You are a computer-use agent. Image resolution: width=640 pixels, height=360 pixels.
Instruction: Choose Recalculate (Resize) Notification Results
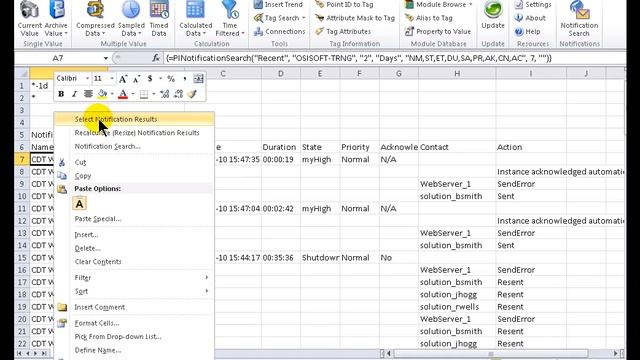pos(133,133)
